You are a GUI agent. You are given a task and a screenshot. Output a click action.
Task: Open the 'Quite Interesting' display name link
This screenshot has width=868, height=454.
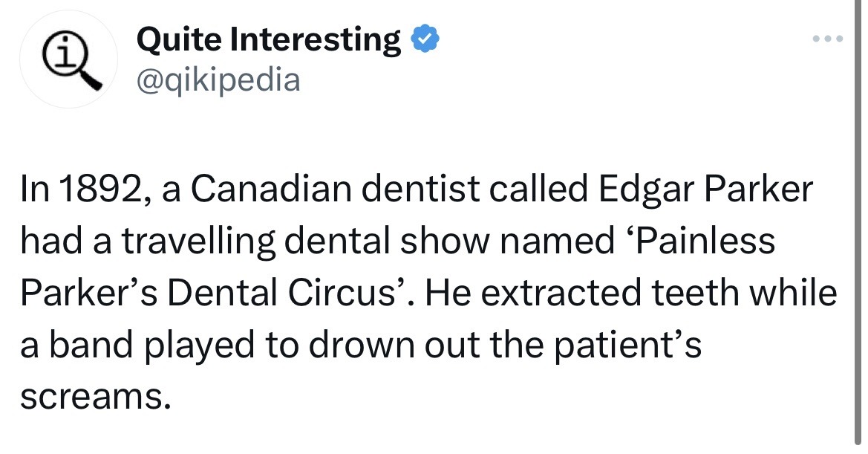[x=269, y=39]
